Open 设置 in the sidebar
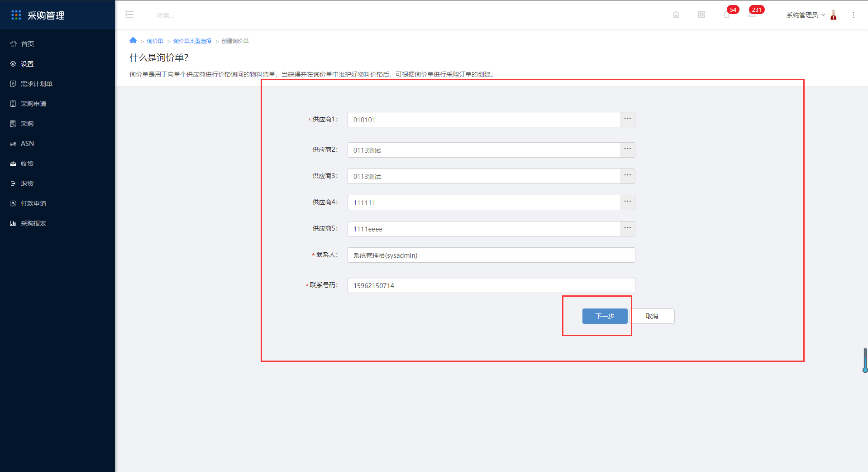868x472 pixels. coord(57,64)
